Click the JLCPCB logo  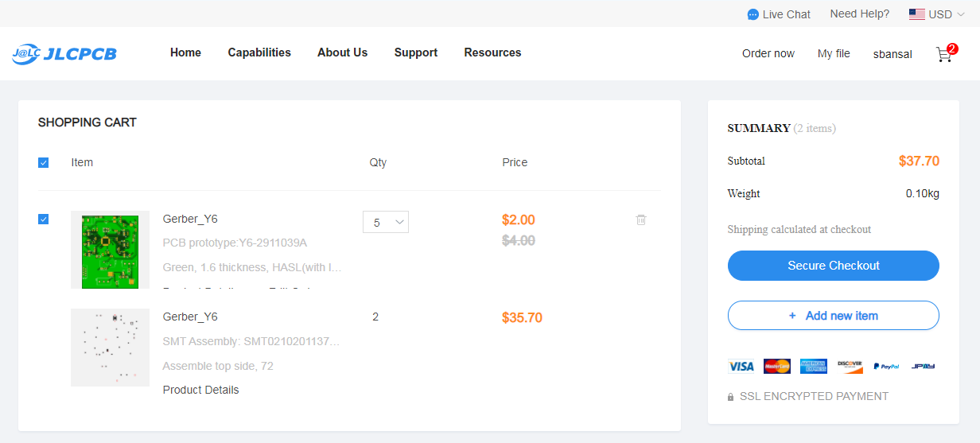(x=64, y=53)
